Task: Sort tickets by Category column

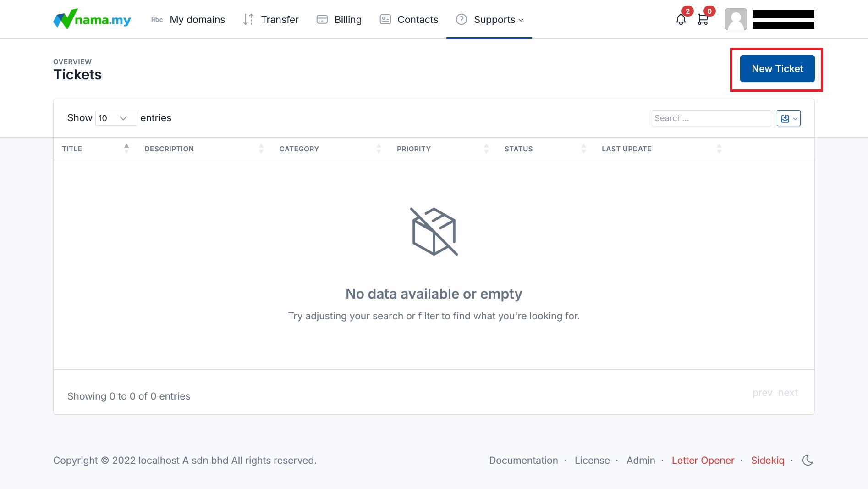Action: point(299,149)
